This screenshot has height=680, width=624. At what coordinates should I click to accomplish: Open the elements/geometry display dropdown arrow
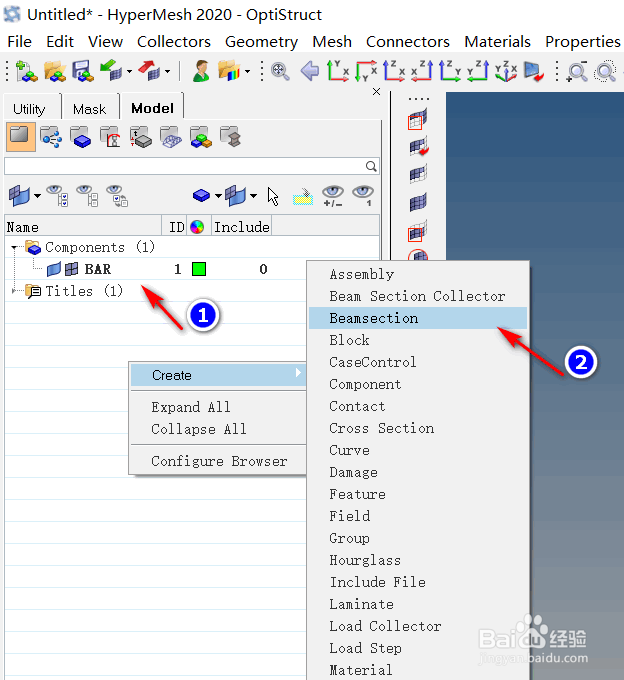click(x=253, y=196)
